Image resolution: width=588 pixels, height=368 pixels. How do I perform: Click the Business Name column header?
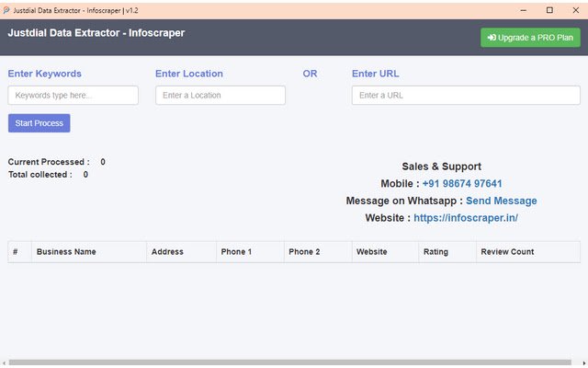[89, 252]
